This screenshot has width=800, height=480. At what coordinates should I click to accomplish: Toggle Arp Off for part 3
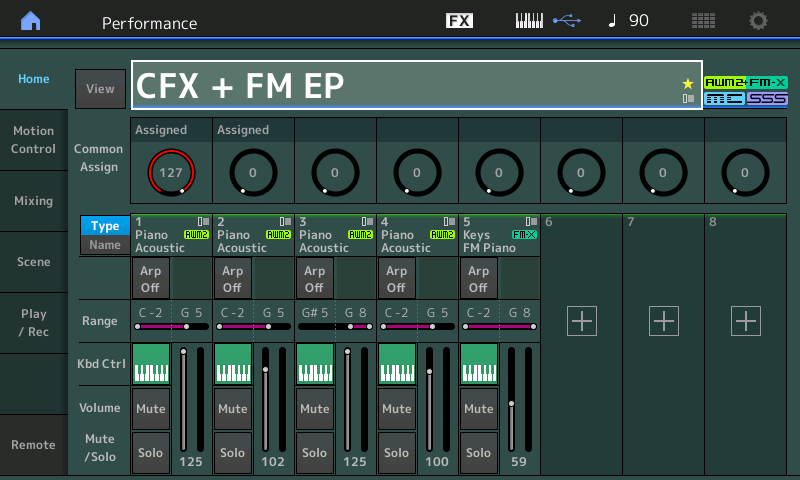tap(314, 278)
